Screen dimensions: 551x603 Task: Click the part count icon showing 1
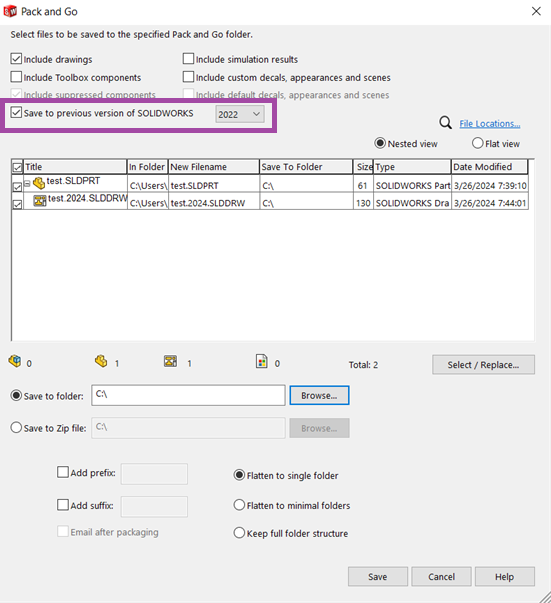pos(101,361)
